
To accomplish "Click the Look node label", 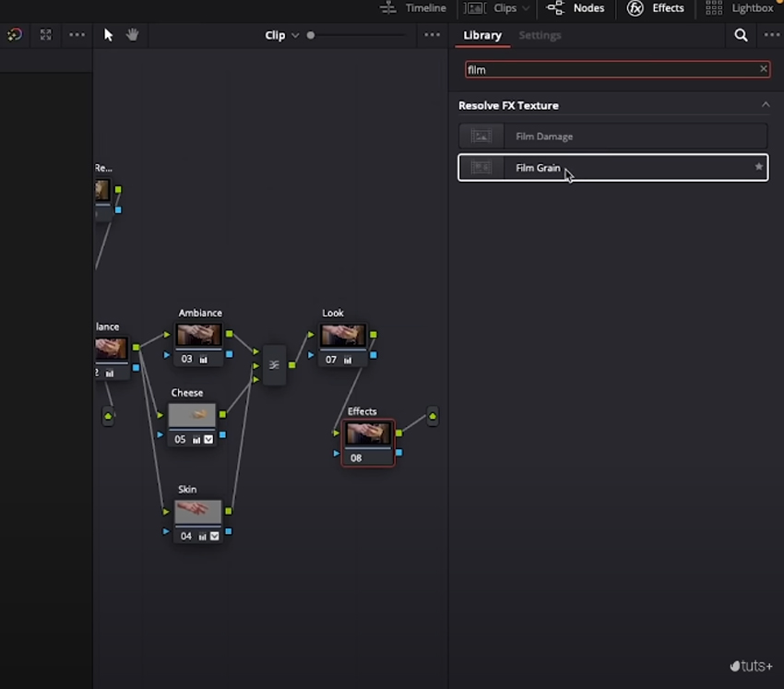I will pos(333,313).
